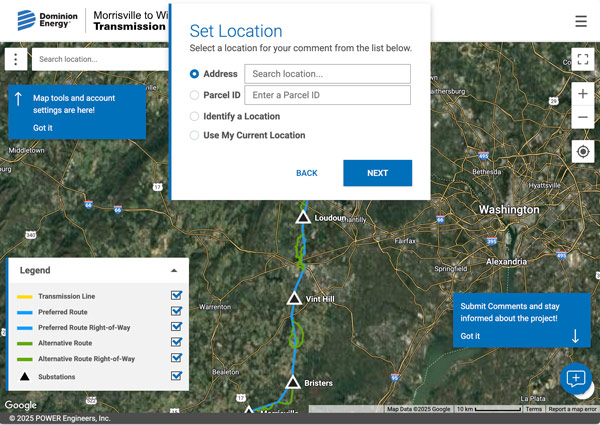Zoom in on the map

583,94
